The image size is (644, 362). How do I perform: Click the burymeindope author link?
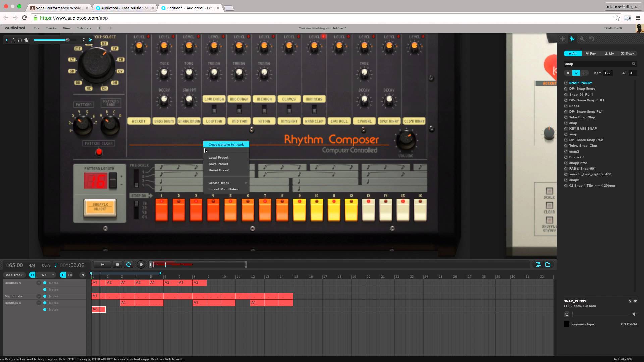[582, 324]
